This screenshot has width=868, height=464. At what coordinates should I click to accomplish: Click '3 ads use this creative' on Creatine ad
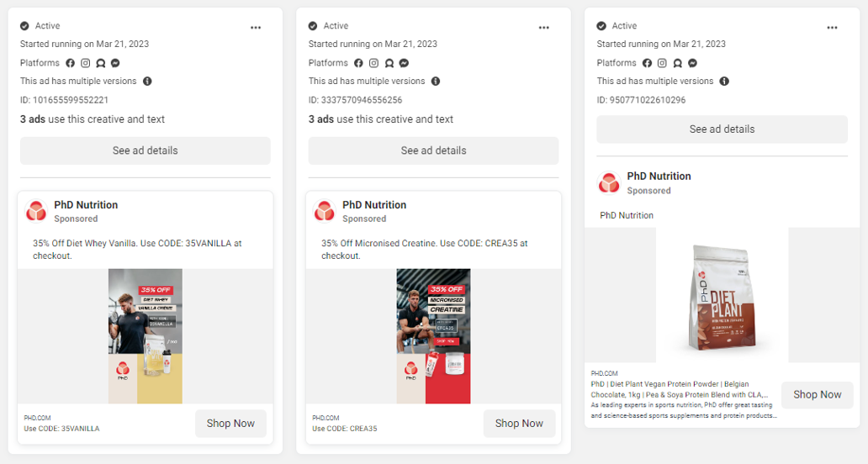pyautogui.click(x=381, y=119)
